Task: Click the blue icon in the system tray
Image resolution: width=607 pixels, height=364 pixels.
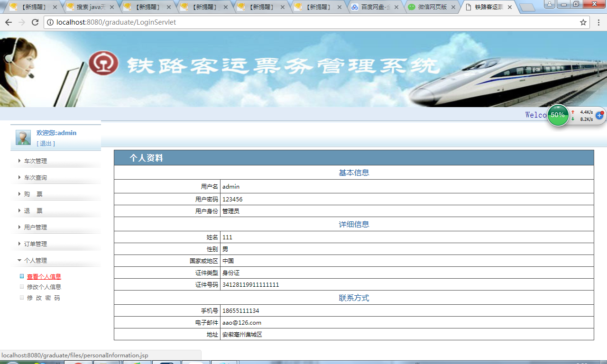Action: (599, 115)
